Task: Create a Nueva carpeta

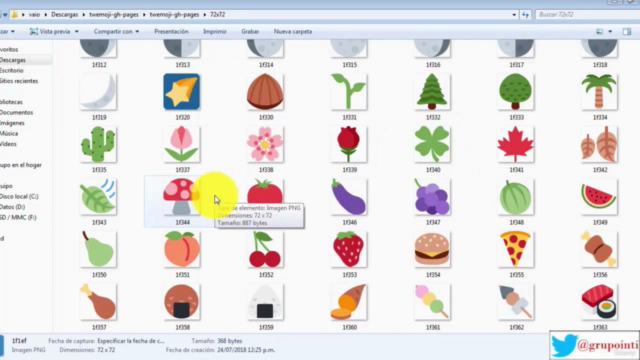Action: (293, 31)
